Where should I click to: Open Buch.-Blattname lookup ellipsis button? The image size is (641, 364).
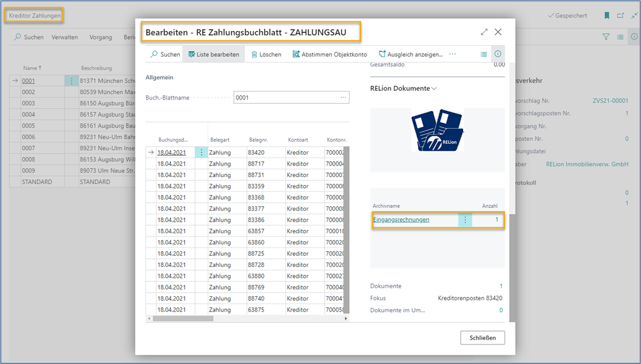point(343,98)
